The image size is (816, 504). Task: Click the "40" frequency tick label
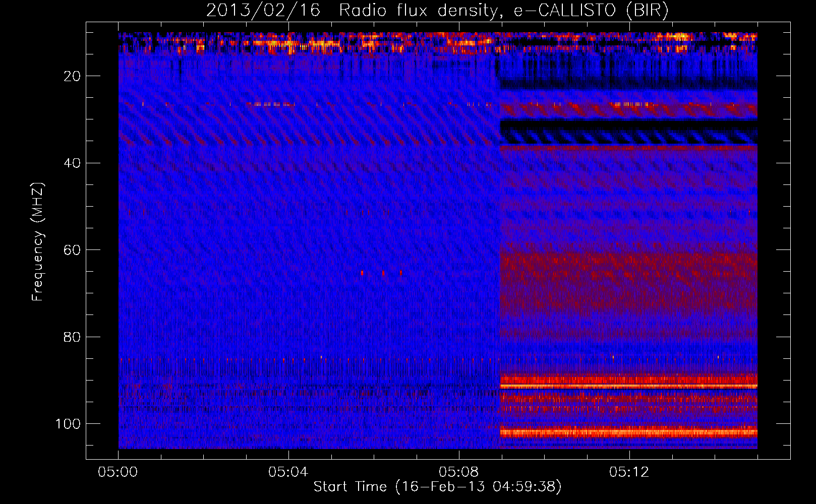pyautogui.click(x=72, y=163)
